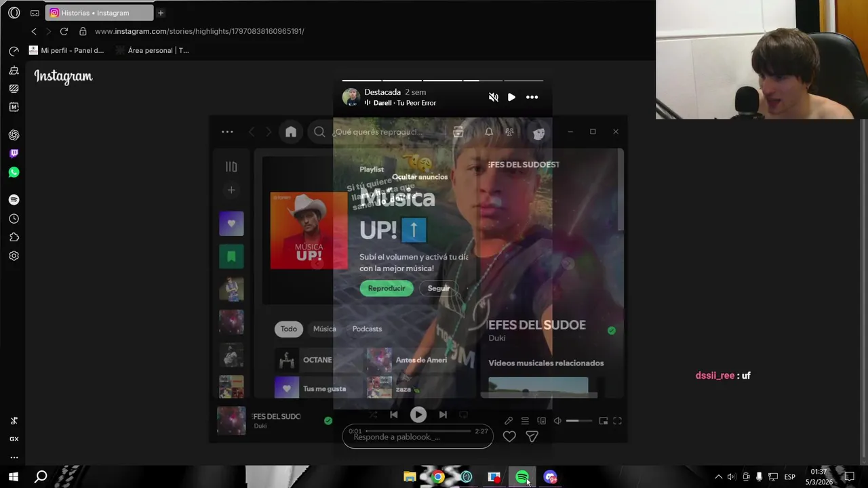
Task: Like the story with heart icon
Action: 509,437
